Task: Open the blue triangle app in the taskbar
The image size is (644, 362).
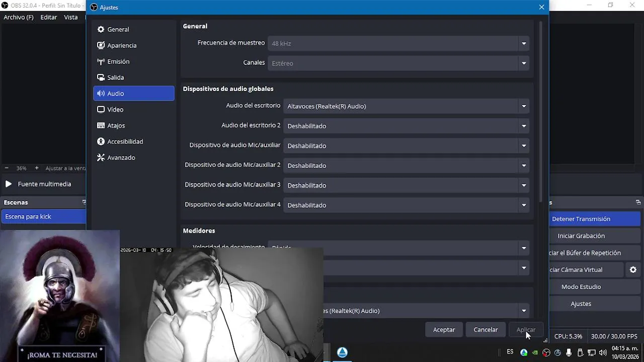Action: [x=342, y=352]
